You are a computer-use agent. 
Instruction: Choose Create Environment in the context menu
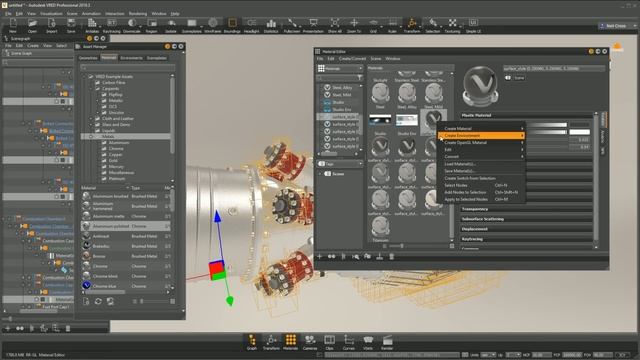point(481,136)
